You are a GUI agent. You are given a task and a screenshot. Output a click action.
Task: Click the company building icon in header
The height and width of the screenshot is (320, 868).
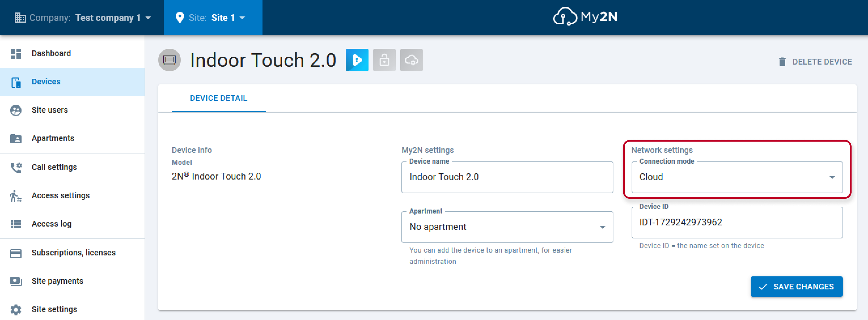20,18
